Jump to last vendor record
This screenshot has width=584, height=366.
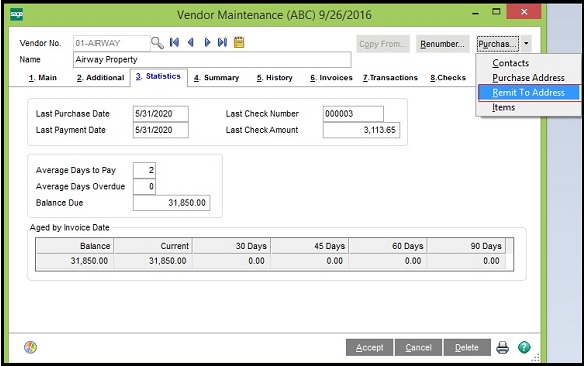(222, 42)
